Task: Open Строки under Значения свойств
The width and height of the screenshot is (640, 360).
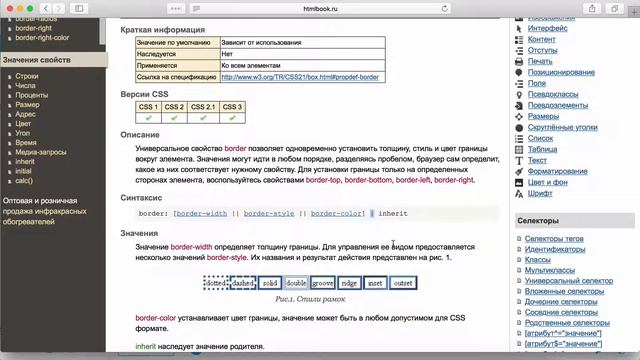Action: click(x=27, y=76)
